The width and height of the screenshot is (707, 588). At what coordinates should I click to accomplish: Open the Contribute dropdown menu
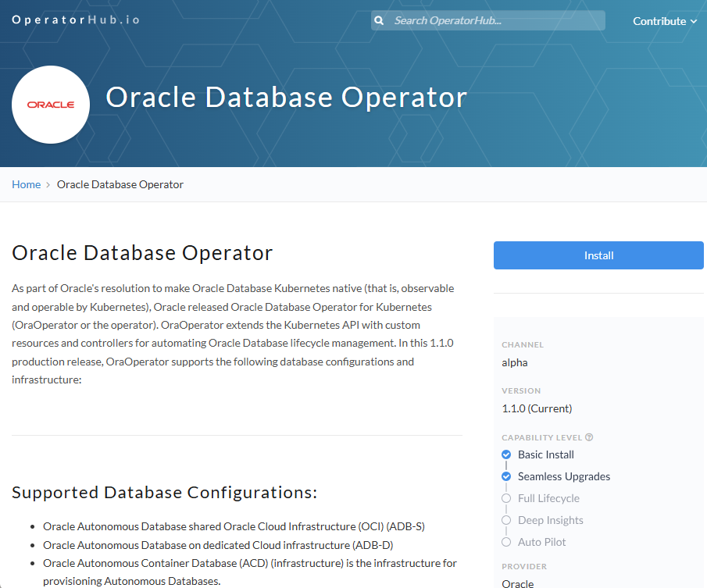click(x=660, y=21)
